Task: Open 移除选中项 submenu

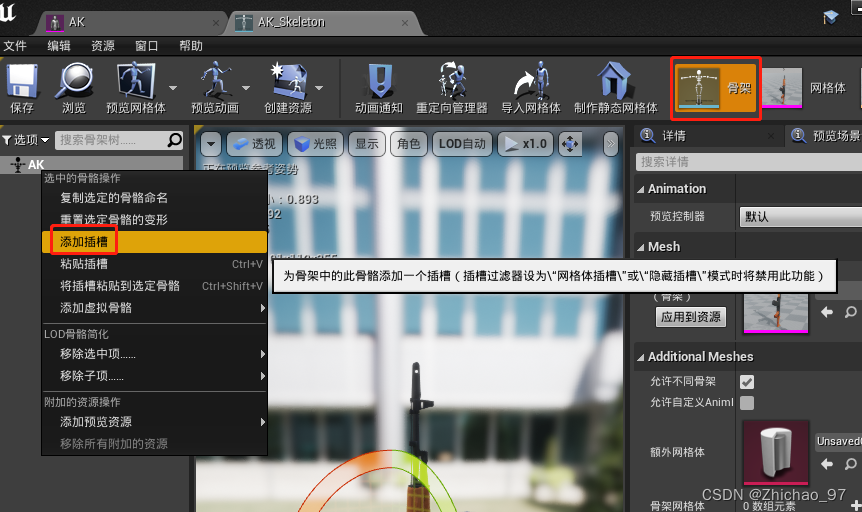Action: click(x=154, y=354)
